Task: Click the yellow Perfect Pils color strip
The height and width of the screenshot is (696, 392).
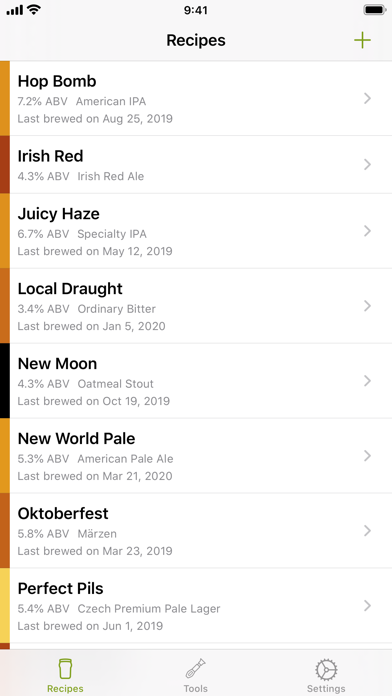Action: [x=5, y=605]
